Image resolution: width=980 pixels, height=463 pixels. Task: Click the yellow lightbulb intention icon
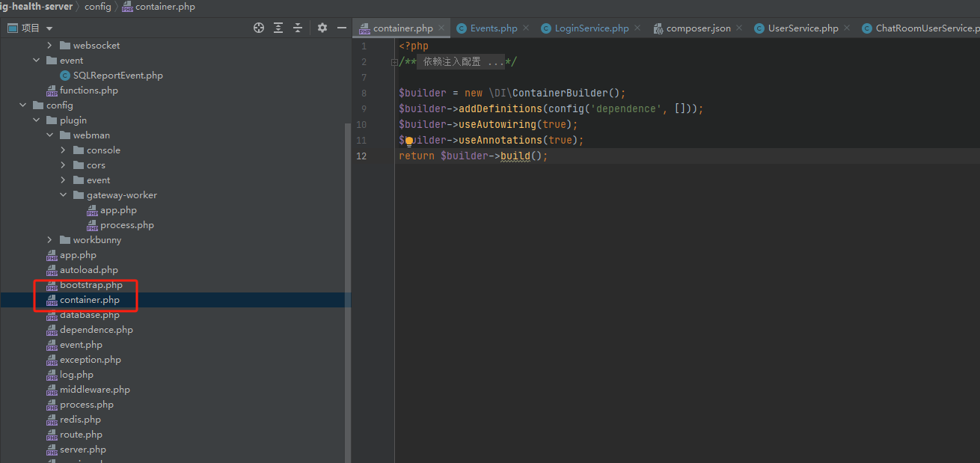click(409, 141)
